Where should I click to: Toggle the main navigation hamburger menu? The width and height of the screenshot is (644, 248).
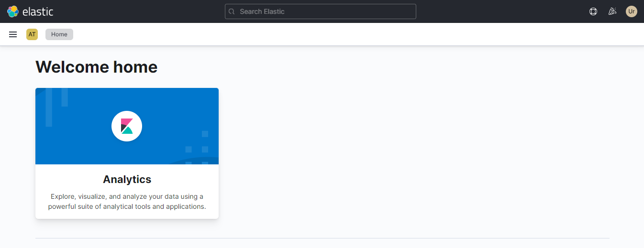click(x=13, y=34)
